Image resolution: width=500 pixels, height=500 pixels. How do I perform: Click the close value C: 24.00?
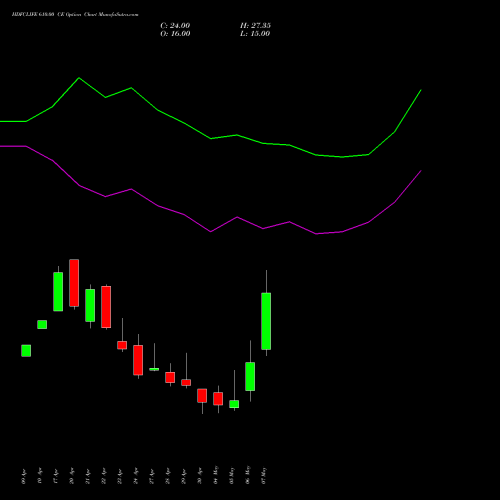(x=175, y=25)
